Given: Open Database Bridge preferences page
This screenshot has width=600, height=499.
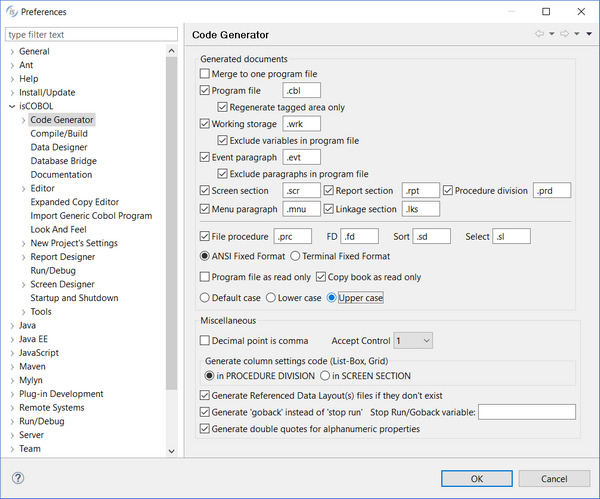Looking at the screenshot, I should [63, 161].
